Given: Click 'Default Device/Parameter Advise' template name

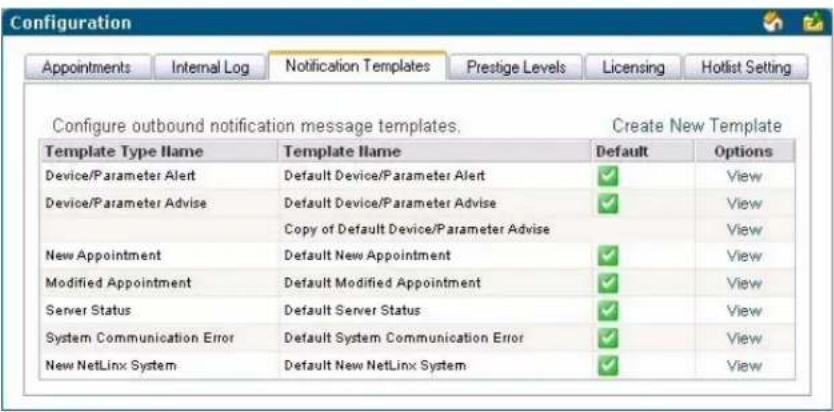Looking at the screenshot, I should point(390,203).
